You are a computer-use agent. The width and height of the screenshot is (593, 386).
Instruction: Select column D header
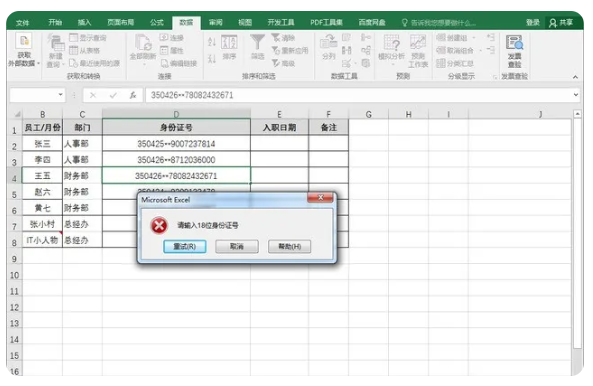[x=176, y=114]
